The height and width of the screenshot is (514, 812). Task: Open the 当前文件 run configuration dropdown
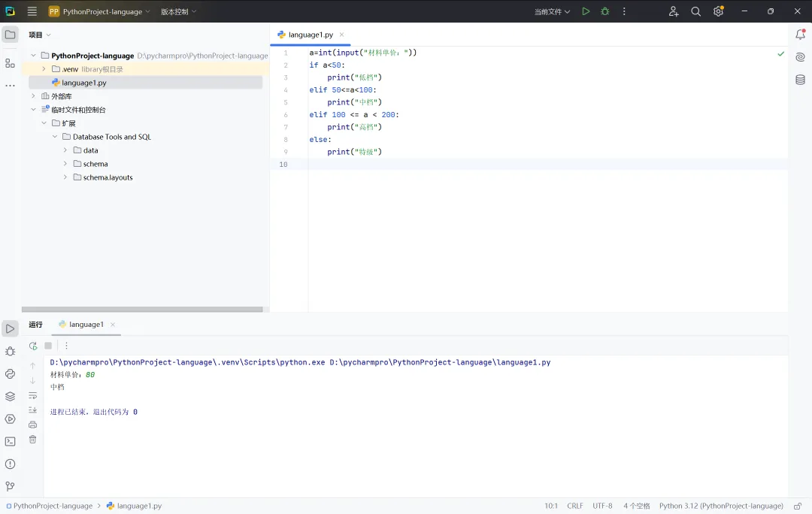552,11
